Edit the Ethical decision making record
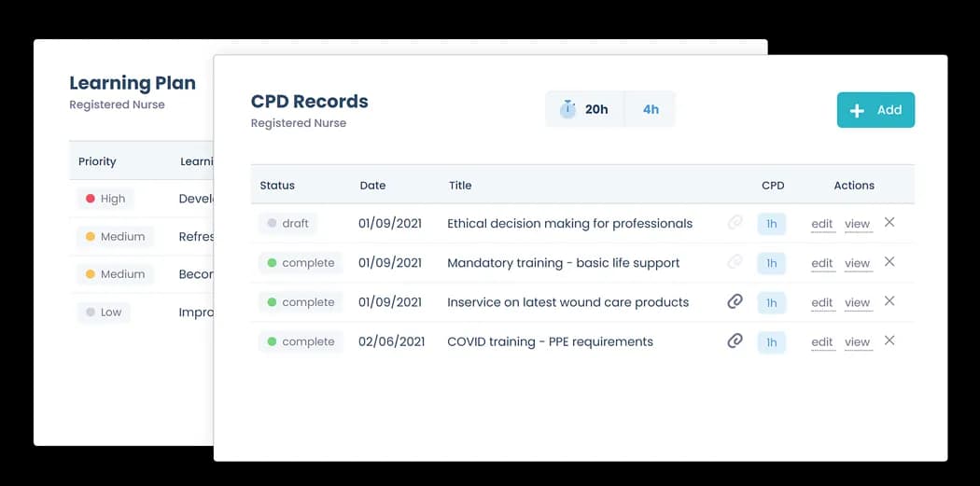Screen dimensions: 980x486 [822, 224]
